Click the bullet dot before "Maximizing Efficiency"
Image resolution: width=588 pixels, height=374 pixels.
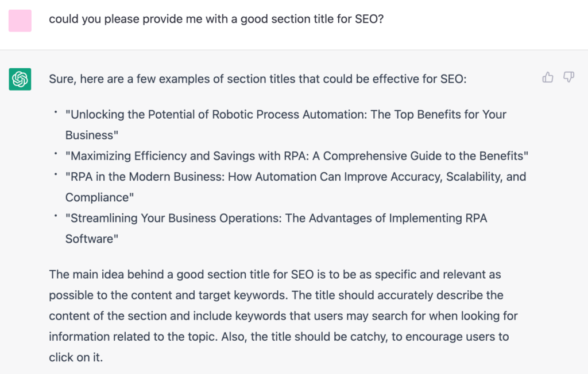[56, 153]
